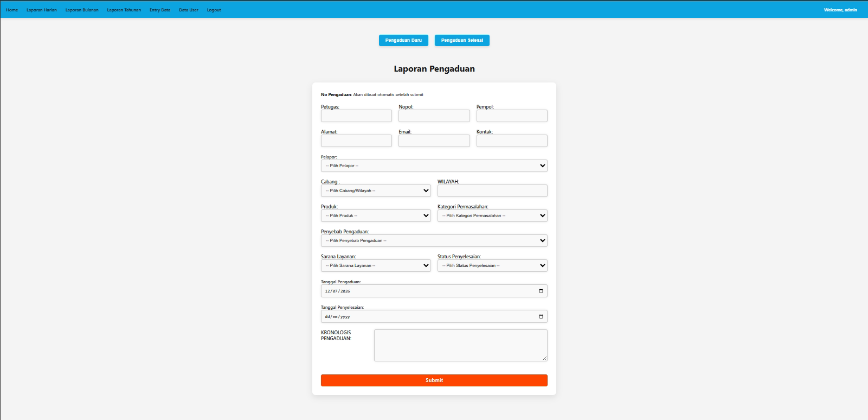Viewport: 868px width, 420px height.
Task: Expand the Pelapor dropdown
Action: [434, 166]
